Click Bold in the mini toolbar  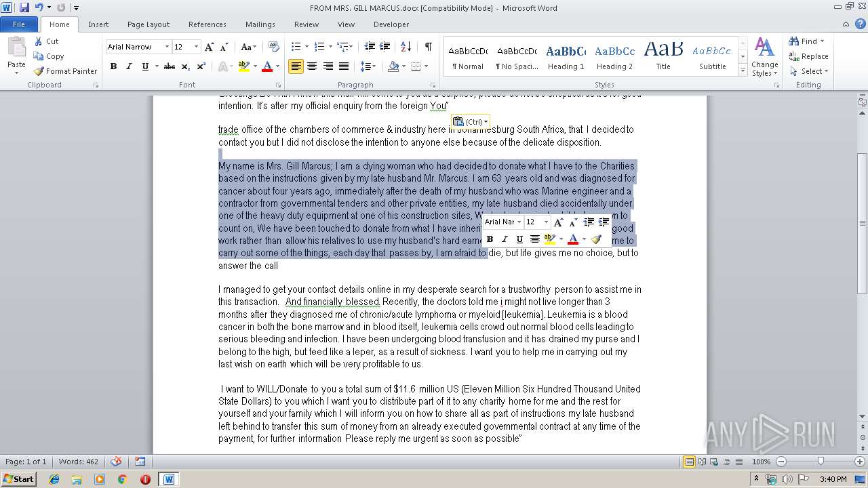[x=490, y=239]
